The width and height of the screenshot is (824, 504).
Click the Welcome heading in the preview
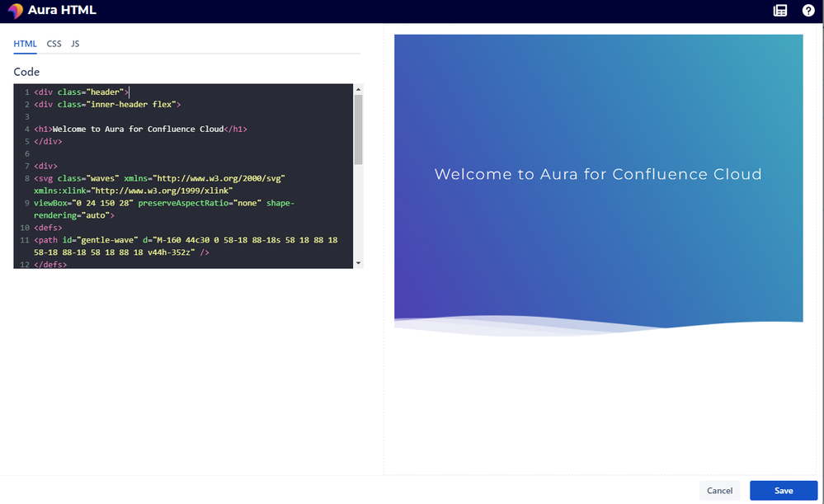click(x=598, y=174)
